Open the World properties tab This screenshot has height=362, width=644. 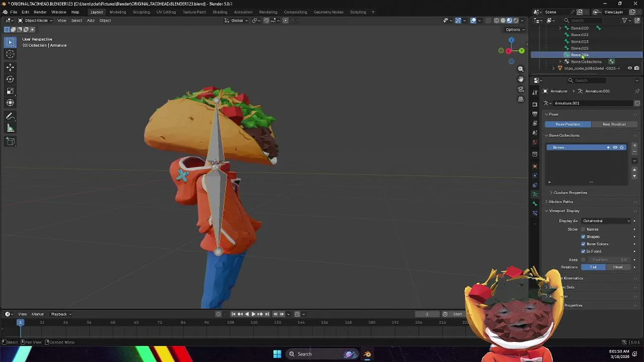coord(535,142)
